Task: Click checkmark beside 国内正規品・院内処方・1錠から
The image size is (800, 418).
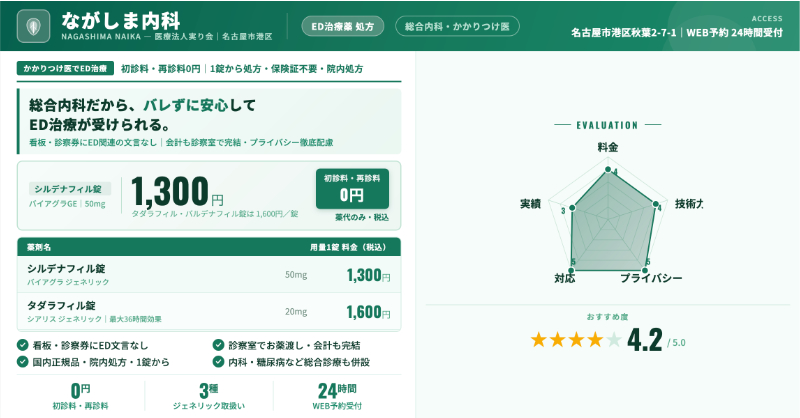Action: 23,361
